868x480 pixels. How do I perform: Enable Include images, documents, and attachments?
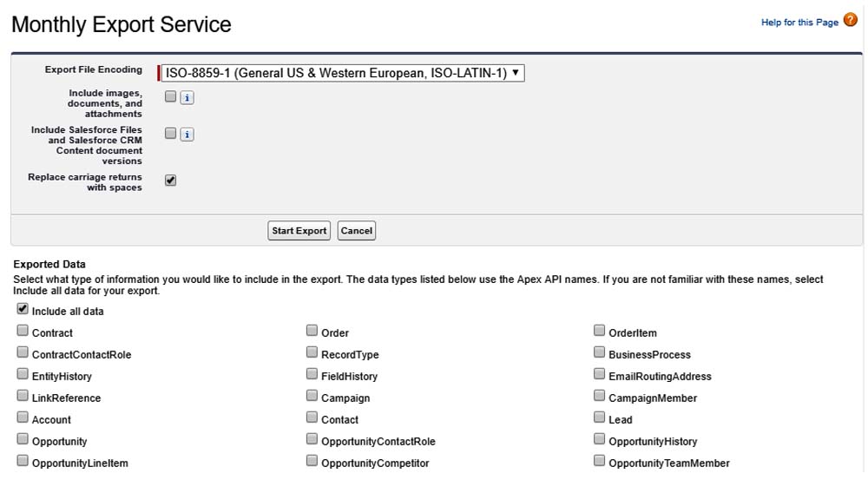pyautogui.click(x=171, y=97)
